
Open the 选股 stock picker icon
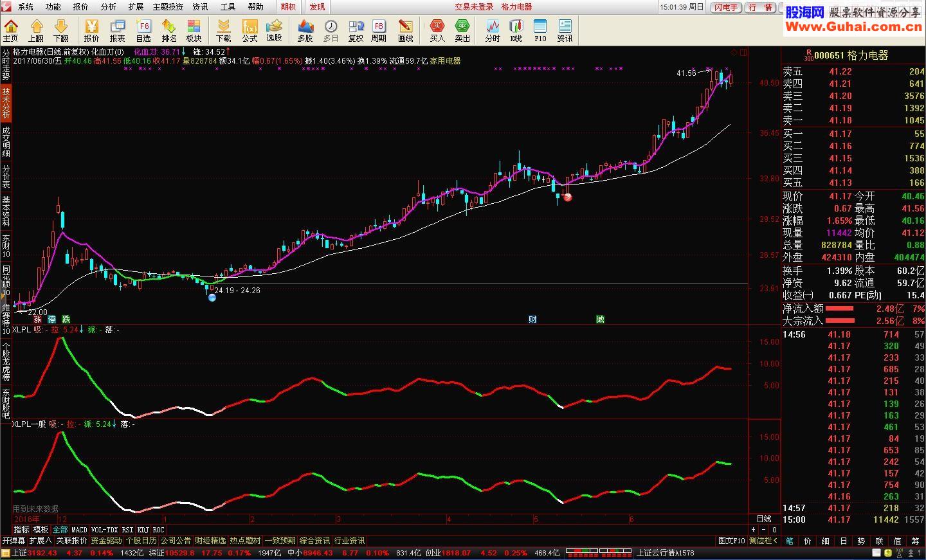tap(275, 30)
